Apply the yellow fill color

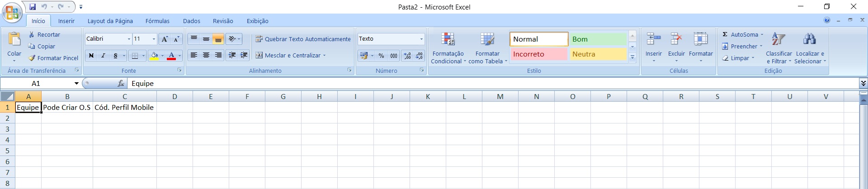[155, 56]
